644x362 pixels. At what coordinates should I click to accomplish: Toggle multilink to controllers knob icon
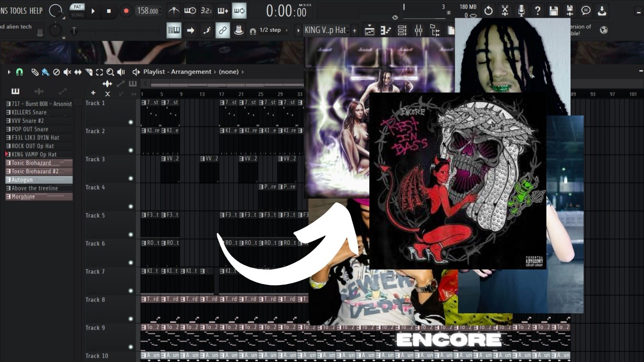point(238,30)
